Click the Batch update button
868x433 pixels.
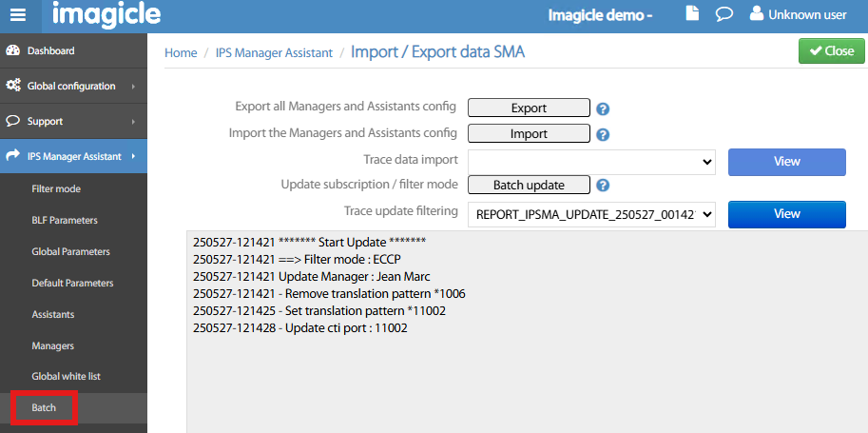[529, 185]
